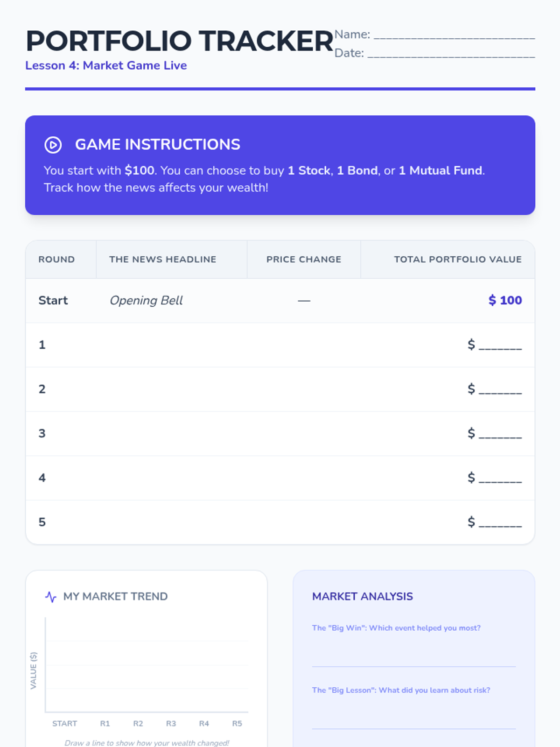The height and width of the screenshot is (747, 560).
Task: Select The News Headline column header
Action: coord(162,260)
